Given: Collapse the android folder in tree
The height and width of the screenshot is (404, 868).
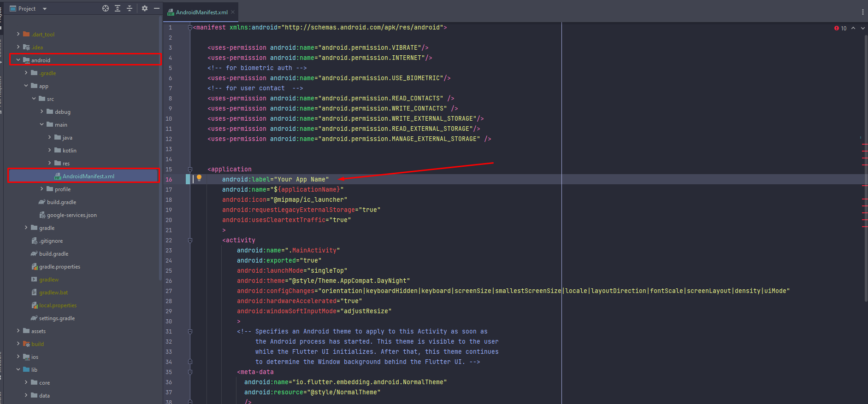Looking at the screenshot, I should point(18,60).
